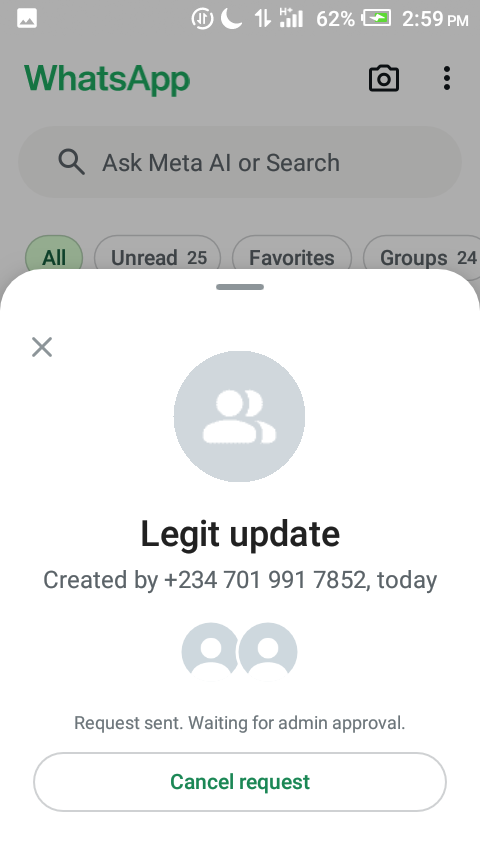
Task: Tap the Legit update group avatar
Action: [239, 417]
